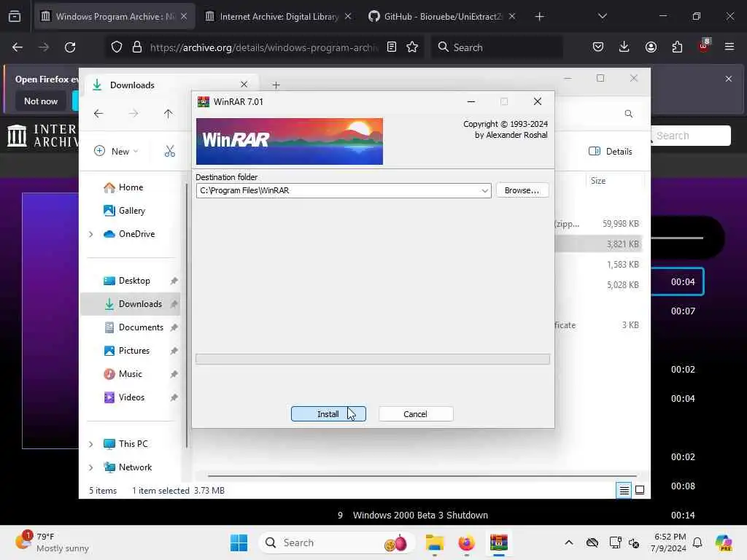
Task: Select the 59,998 KB file row
Action: click(x=598, y=223)
